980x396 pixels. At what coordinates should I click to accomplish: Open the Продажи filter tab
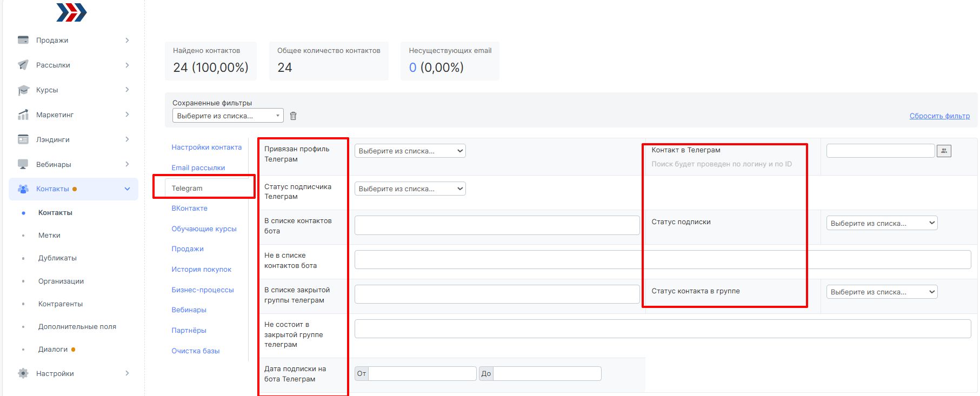click(188, 249)
